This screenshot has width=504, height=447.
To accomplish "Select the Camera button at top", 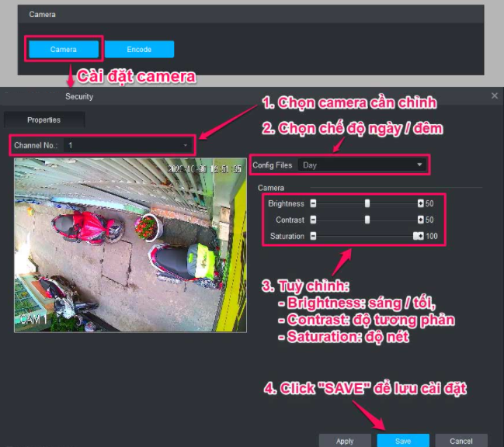I will pyautogui.click(x=64, y=50).
